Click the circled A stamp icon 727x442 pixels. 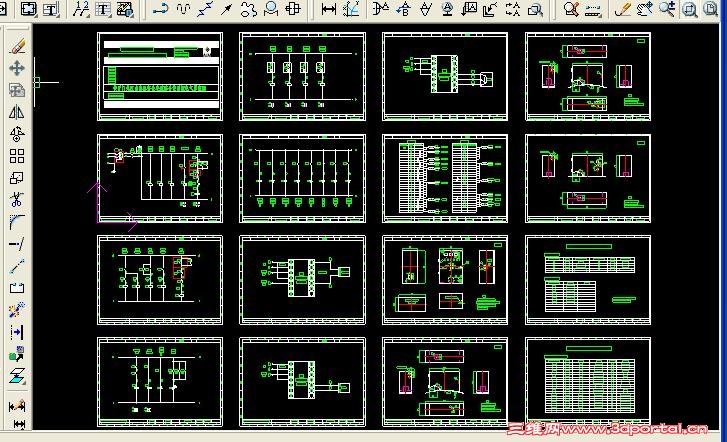click(x=447, y=9)
